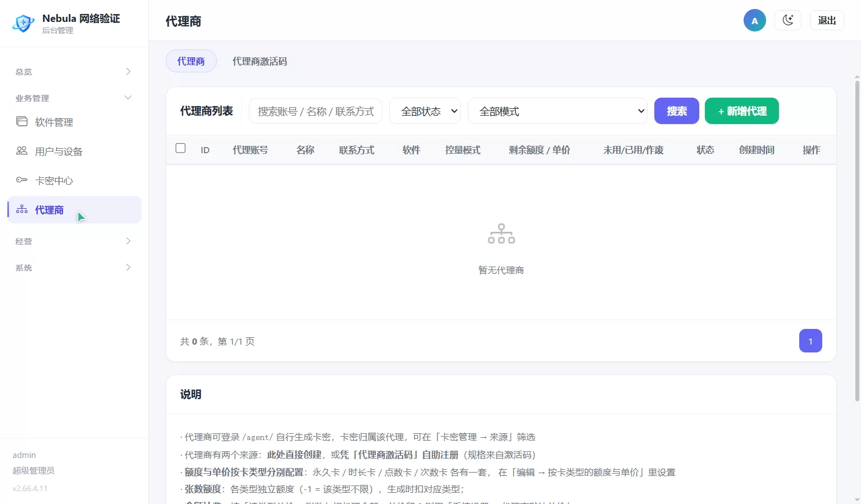Click the 创建时间 column header
Viewport: 861px width, 504px height.
[757, 150]
